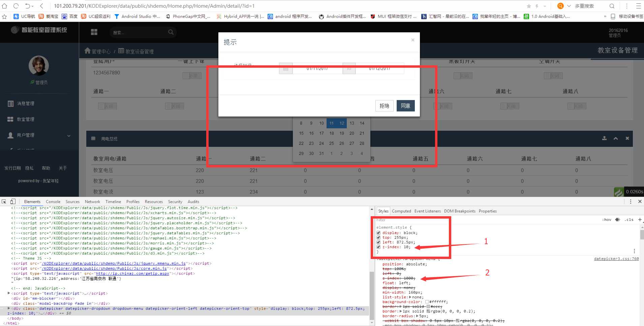Expand the border-radius property triangle
Viewport: 644px width, 326px height.
coord(417,316)
